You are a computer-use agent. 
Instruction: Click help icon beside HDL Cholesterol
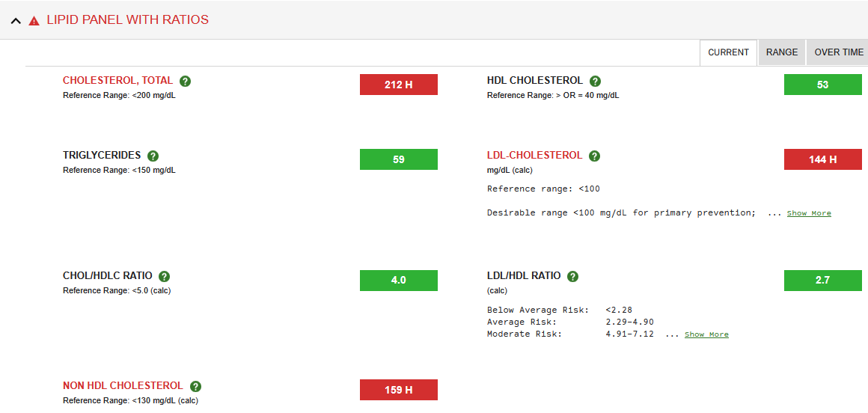pos(595,81)
